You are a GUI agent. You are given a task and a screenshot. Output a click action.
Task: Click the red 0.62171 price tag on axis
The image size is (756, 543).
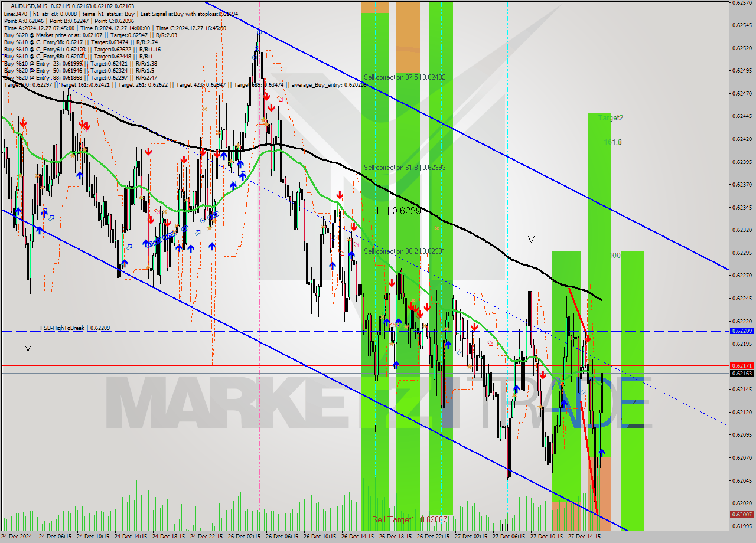742,366
